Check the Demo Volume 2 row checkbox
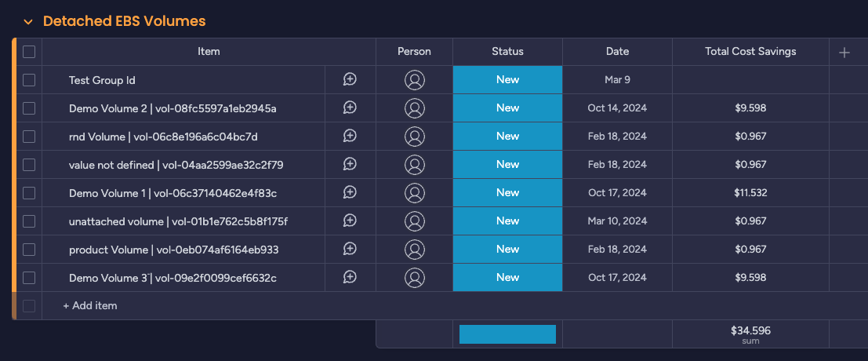The height and width of the screenshot is (361, 868). pos(29,108)
